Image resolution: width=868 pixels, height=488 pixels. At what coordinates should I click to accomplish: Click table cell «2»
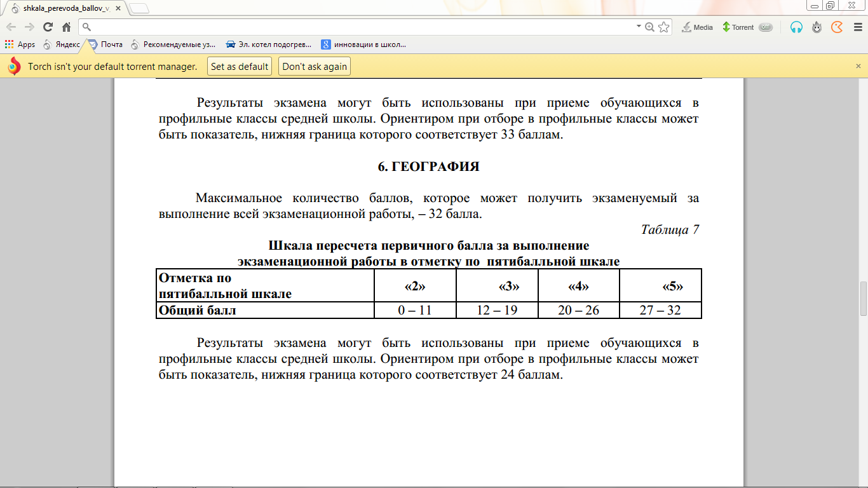[x=415, y=286]
